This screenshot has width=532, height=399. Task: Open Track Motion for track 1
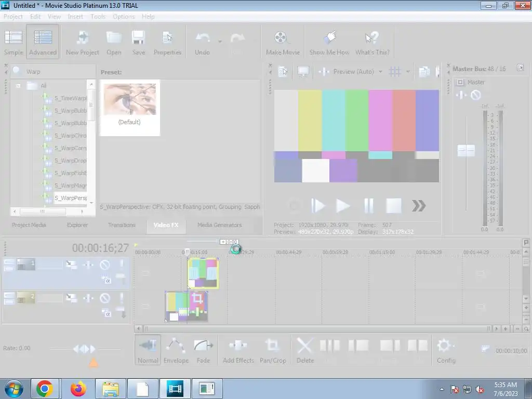point(71,264)
